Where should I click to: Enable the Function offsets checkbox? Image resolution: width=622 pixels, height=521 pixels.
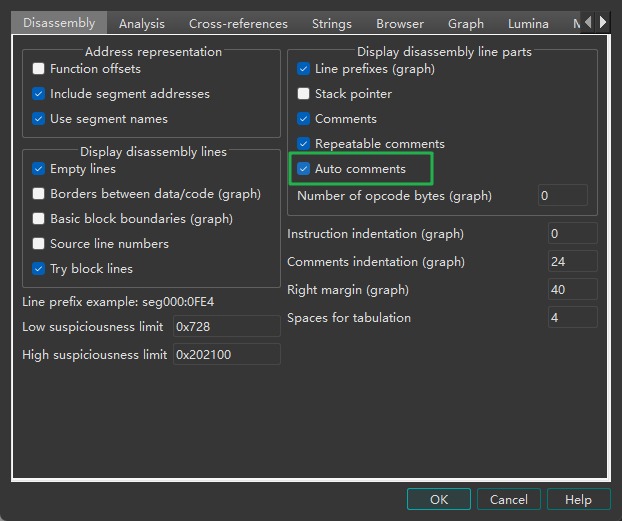(x=39, y=69)
